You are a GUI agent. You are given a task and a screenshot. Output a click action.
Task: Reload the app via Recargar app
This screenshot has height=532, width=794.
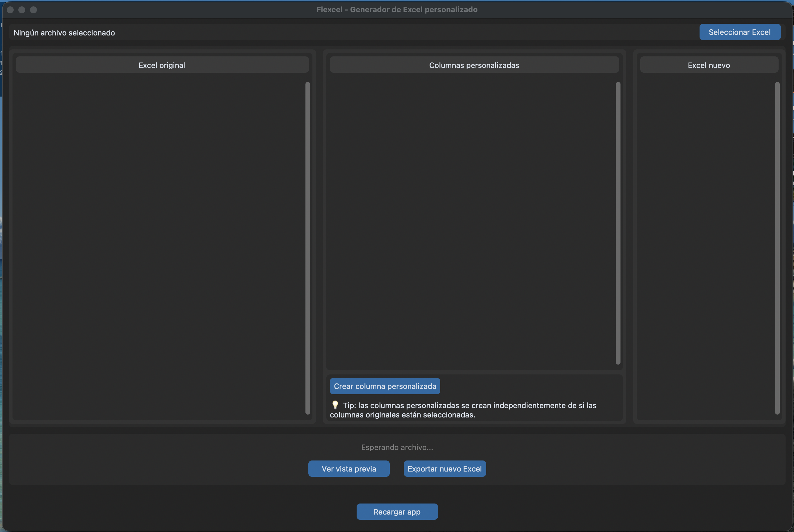point(397,512)
